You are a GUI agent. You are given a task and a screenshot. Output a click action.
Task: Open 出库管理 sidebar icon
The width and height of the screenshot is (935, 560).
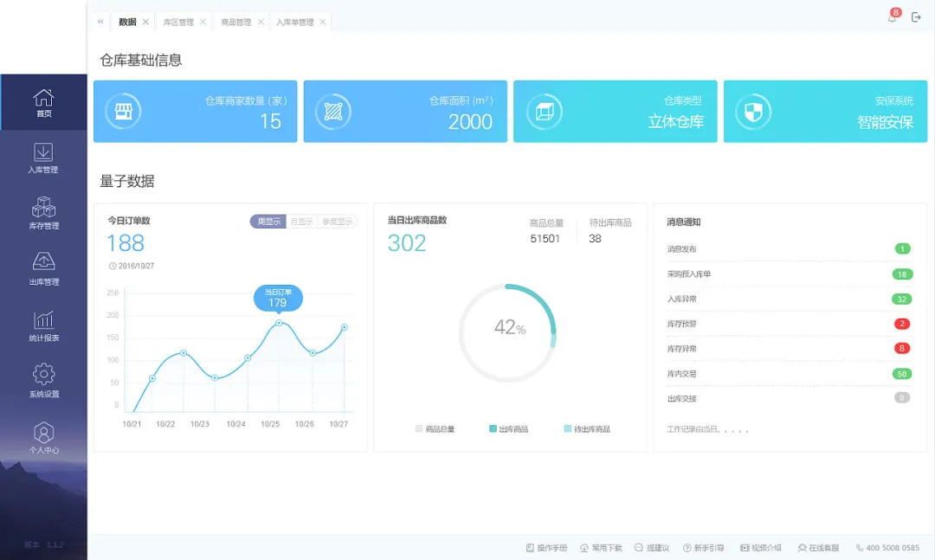[x=43, y=261]
